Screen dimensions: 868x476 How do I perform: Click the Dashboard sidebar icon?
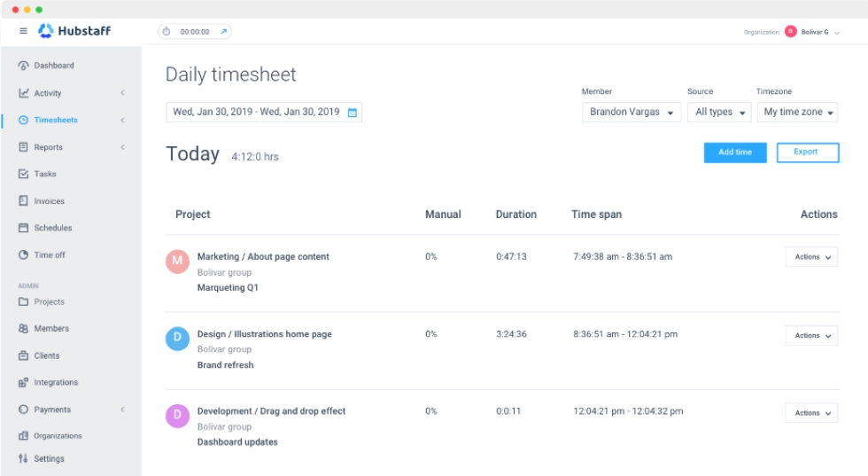click(23, 66)
